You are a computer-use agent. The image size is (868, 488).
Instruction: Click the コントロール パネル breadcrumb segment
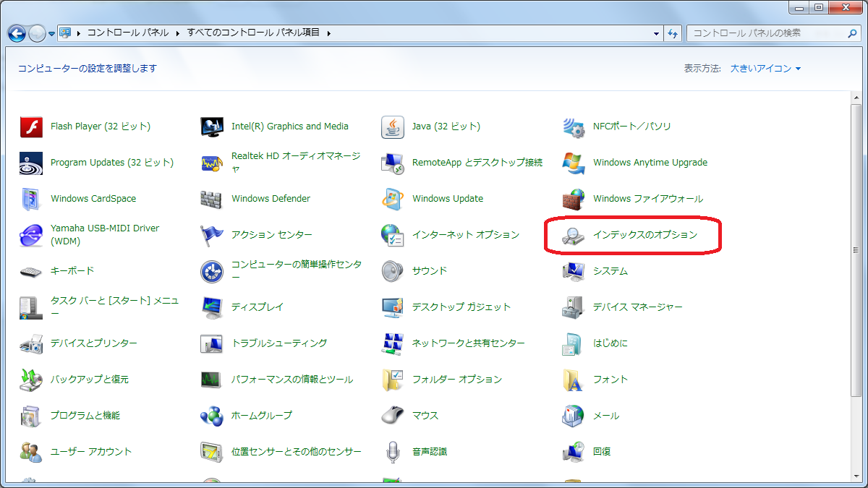tap(128, 33)
